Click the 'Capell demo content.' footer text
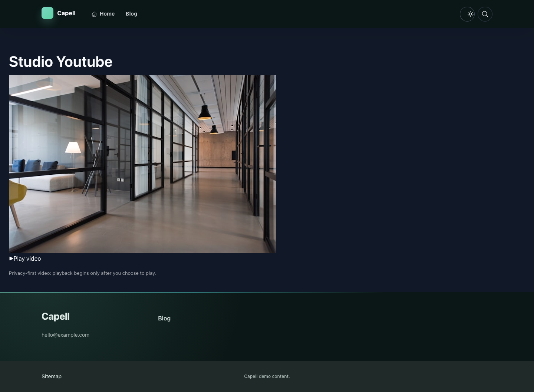This screenshot has height=392, width=534. [267, 376]
